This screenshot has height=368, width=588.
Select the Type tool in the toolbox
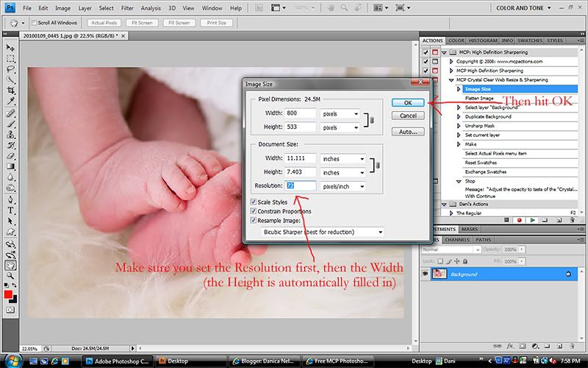pos(12,210)
